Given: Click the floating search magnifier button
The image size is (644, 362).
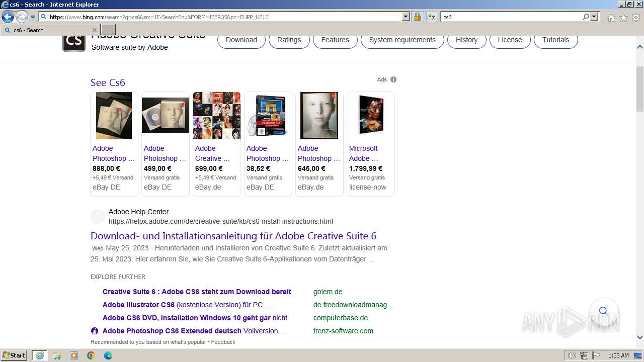Looking at the screenshot, I should click(x=603, y=311).
